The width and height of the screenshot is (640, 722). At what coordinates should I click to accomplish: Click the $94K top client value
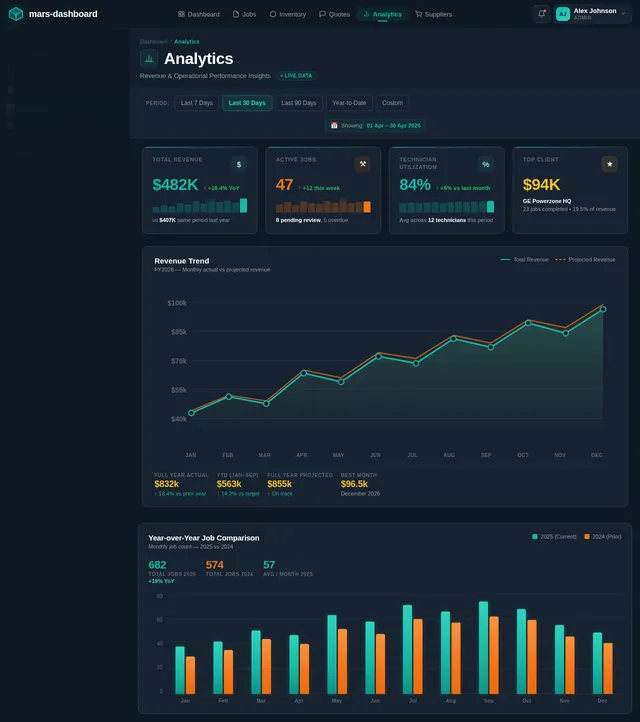click(x=541, y=185)
